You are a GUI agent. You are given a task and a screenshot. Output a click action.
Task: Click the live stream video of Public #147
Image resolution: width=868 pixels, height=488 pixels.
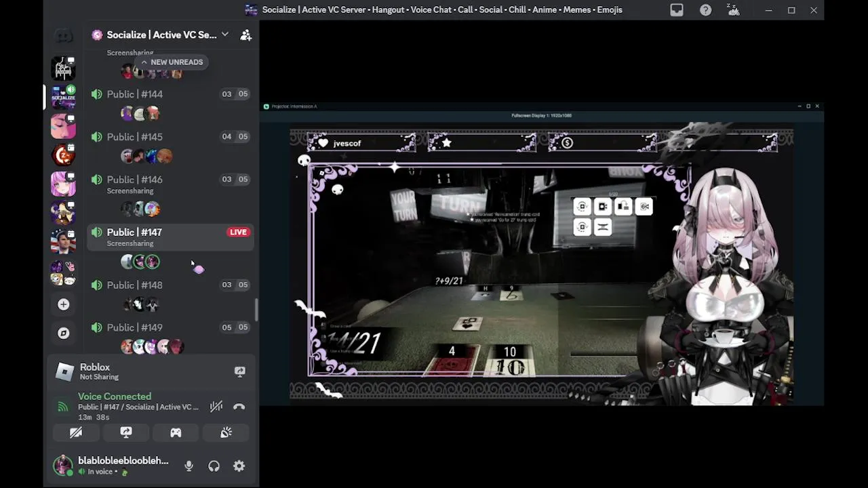(542, 254)
